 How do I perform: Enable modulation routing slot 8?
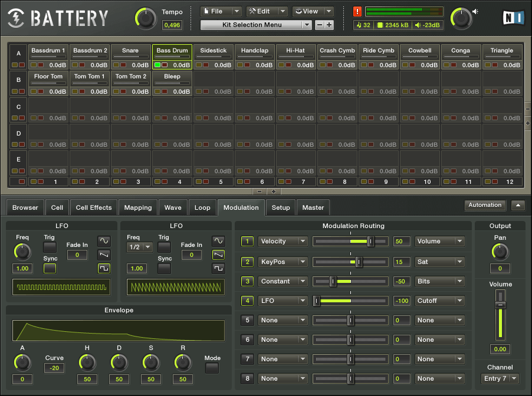coord(247,378)
